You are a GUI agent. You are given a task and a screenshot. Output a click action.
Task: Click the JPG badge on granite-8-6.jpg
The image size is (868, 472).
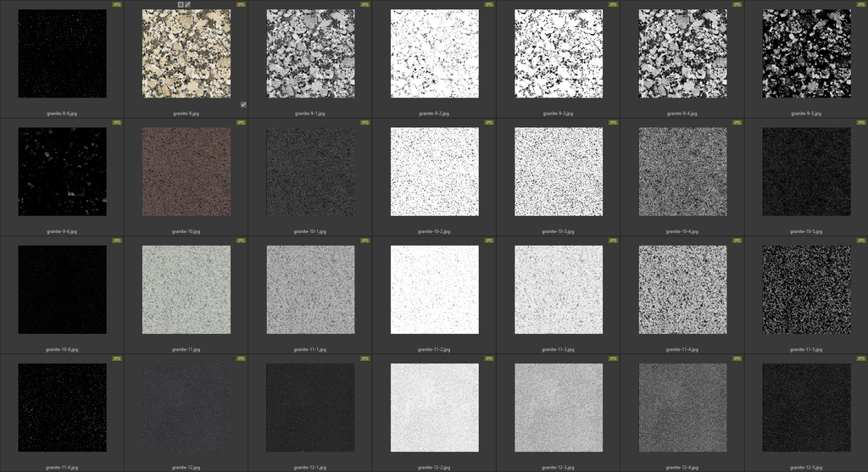117,4
